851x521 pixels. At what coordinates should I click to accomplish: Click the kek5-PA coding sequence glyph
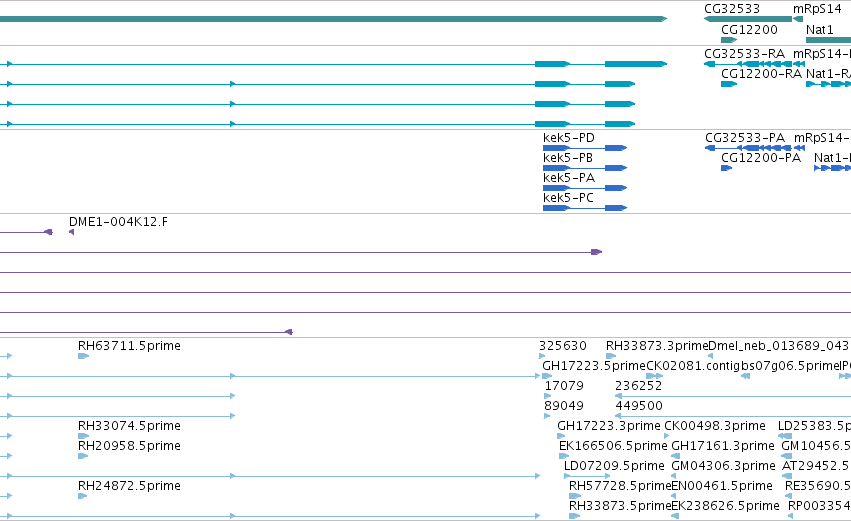click(585, 188)
